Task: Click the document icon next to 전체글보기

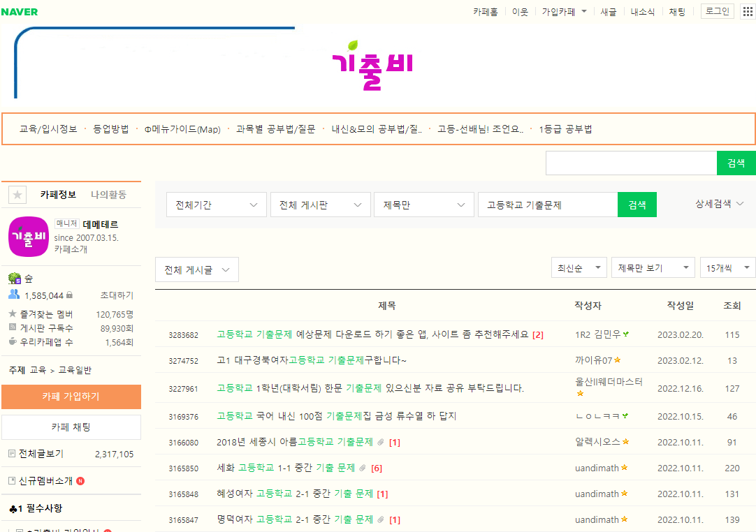Action: click(x=11, y=453)
